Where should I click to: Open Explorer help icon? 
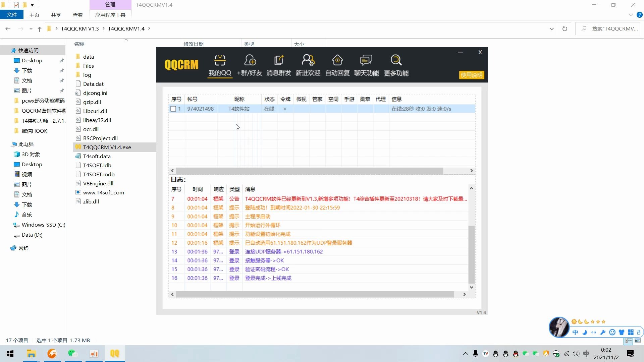point(639,15)
